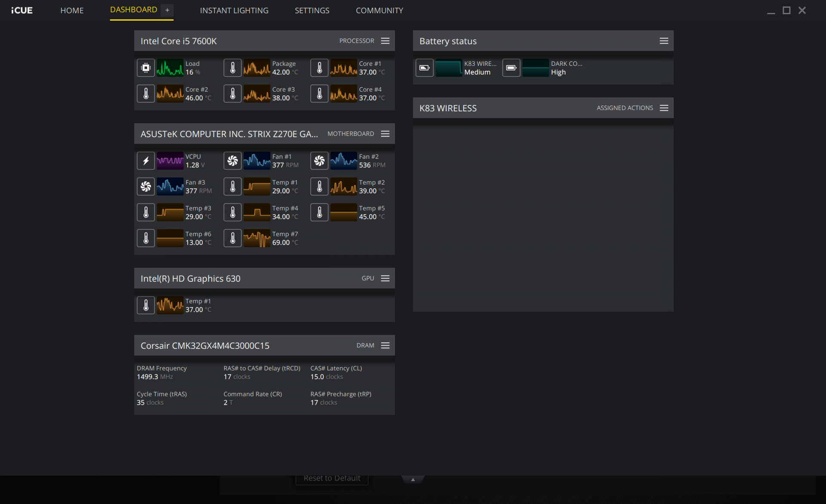The width and height of the screenshot is (826, 504).
Task: Click the CPU Load chip icon
Action: click(x=146, y=68)
